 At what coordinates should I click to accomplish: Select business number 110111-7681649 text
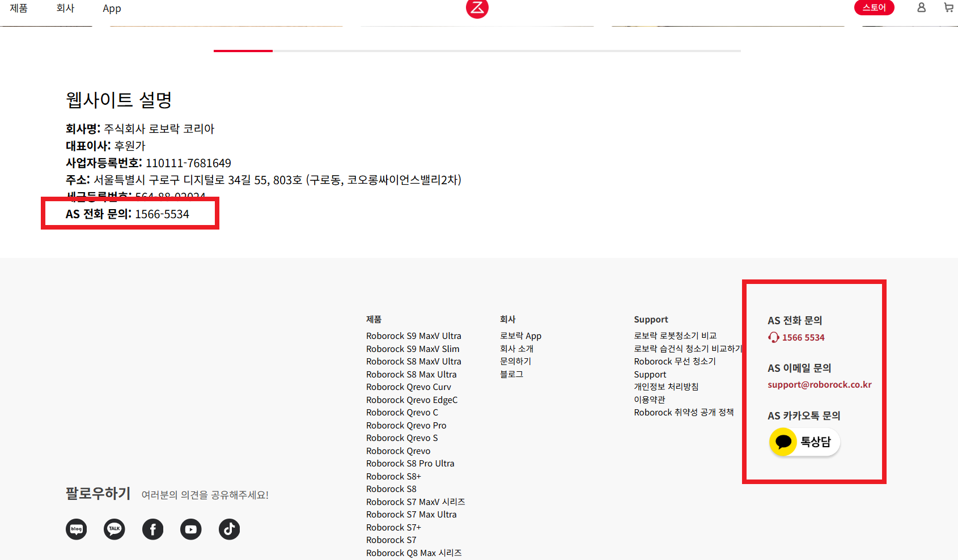pos(188,163)
